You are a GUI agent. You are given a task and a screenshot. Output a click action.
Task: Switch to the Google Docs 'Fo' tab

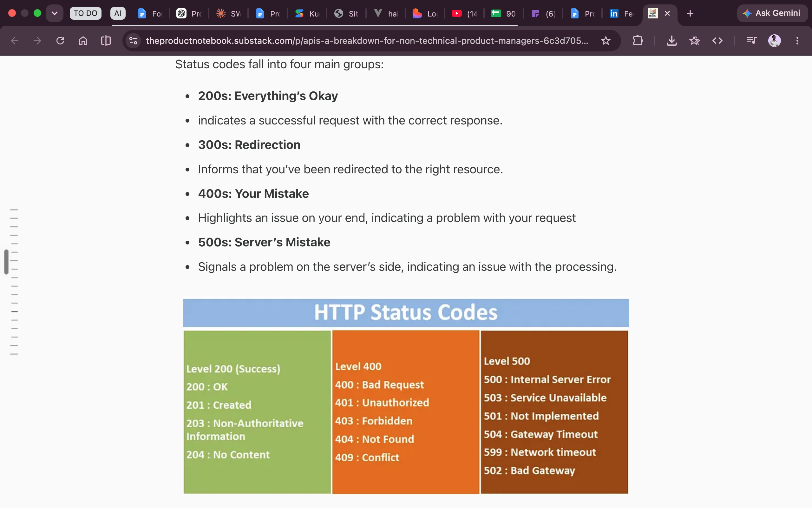150,13
